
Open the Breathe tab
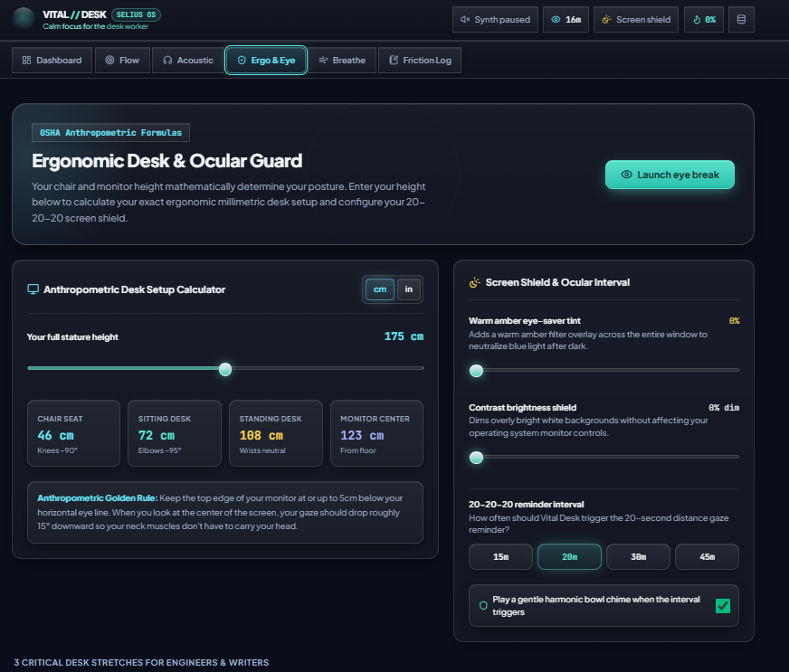[x=342, y=61]
